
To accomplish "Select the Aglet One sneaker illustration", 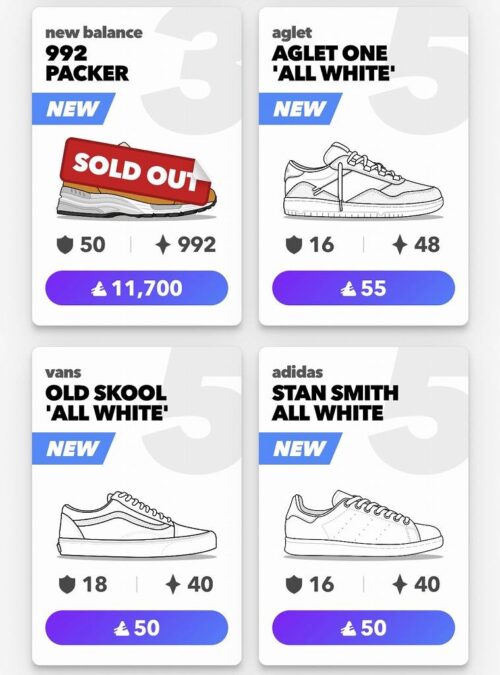I will (363, 181).
